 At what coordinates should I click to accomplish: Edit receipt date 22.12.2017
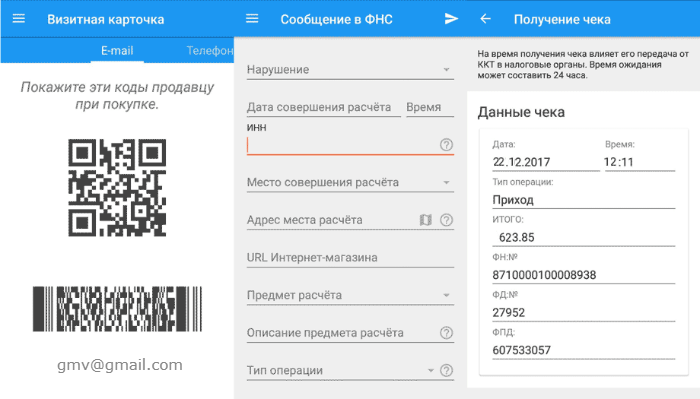point(546,162)
